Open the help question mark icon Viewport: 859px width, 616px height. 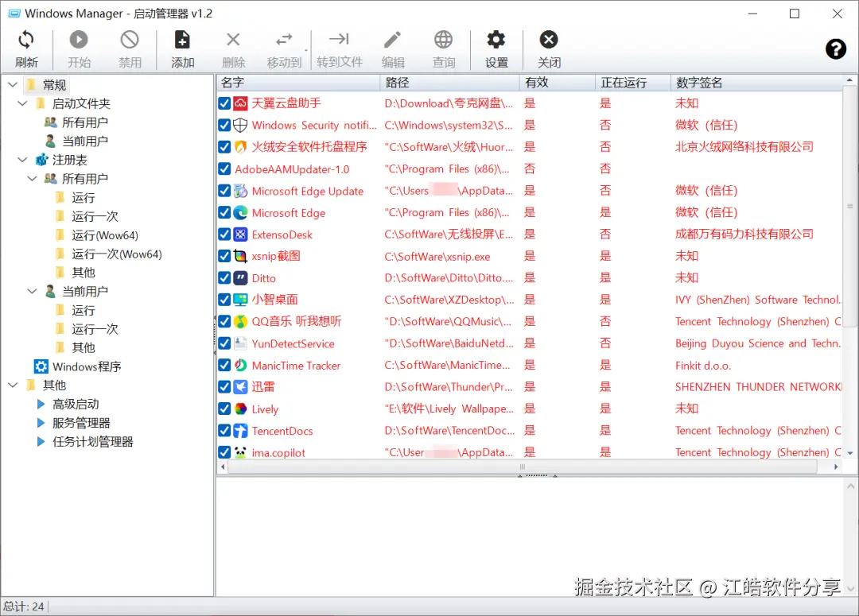coord(835,49)
